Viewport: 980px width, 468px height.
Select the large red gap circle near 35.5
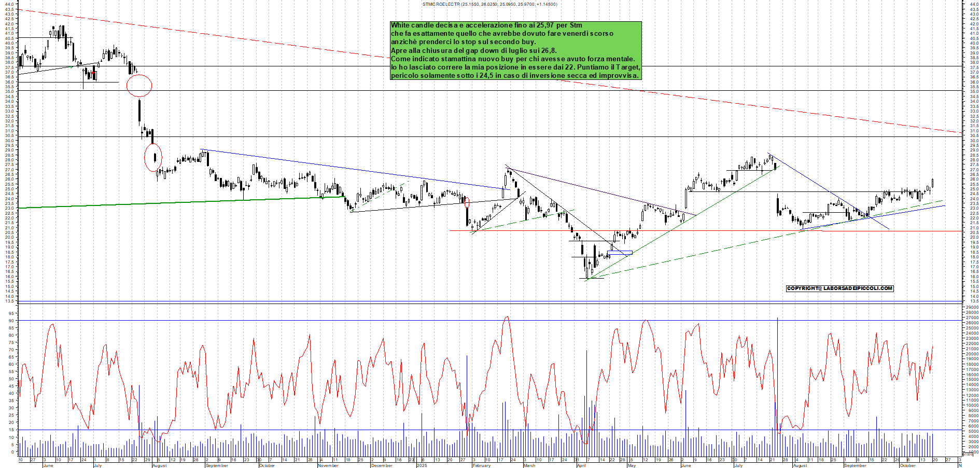[x=139, y=86]
